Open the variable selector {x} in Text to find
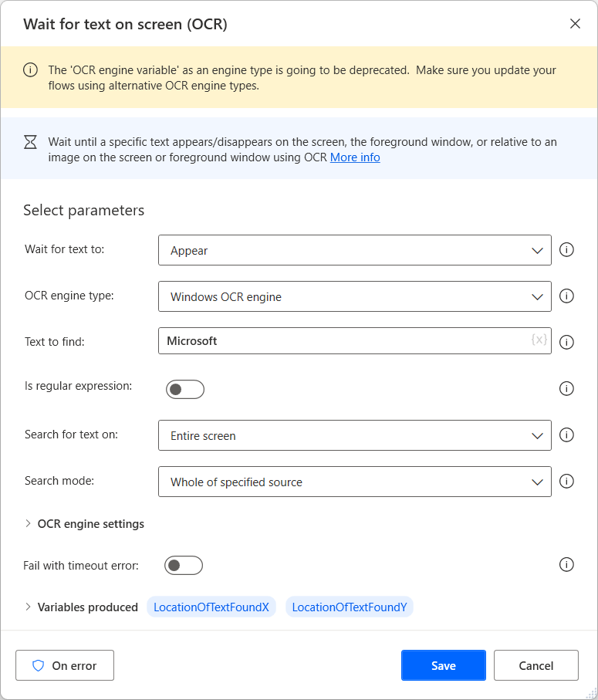This screenshot has width=598, height=700. click(539, 340)
